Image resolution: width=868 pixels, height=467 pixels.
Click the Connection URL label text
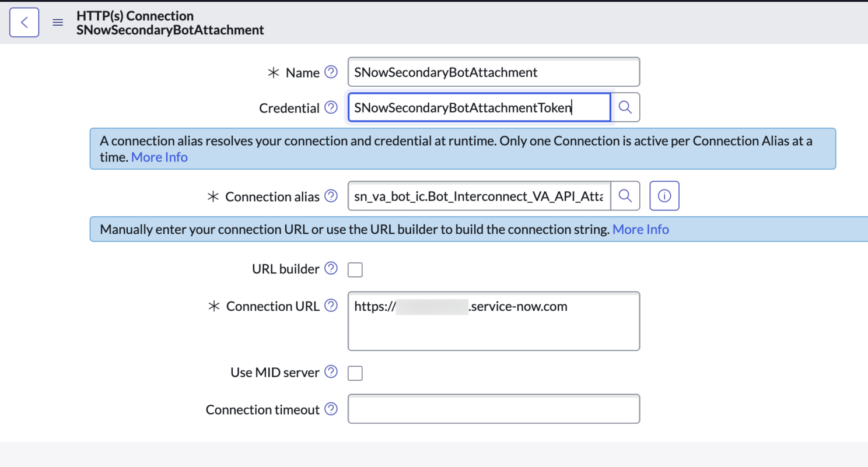[272, 306]
